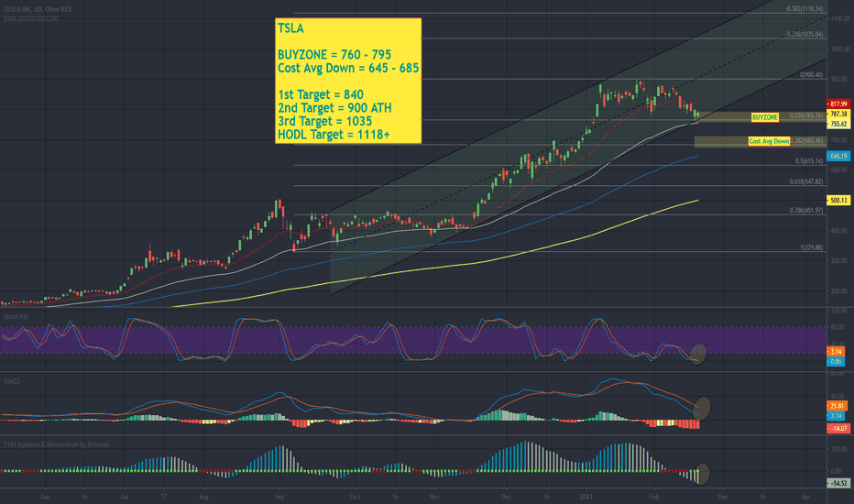Click the -54.52 TTM Squeeze value tag
Image resolution: width=854 pixels, height=504 pixels.
(x=838, y=483)
